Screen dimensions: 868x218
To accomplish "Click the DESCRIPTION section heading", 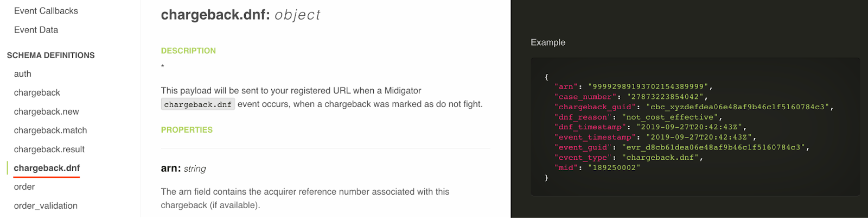I will (x=188, y=51).
